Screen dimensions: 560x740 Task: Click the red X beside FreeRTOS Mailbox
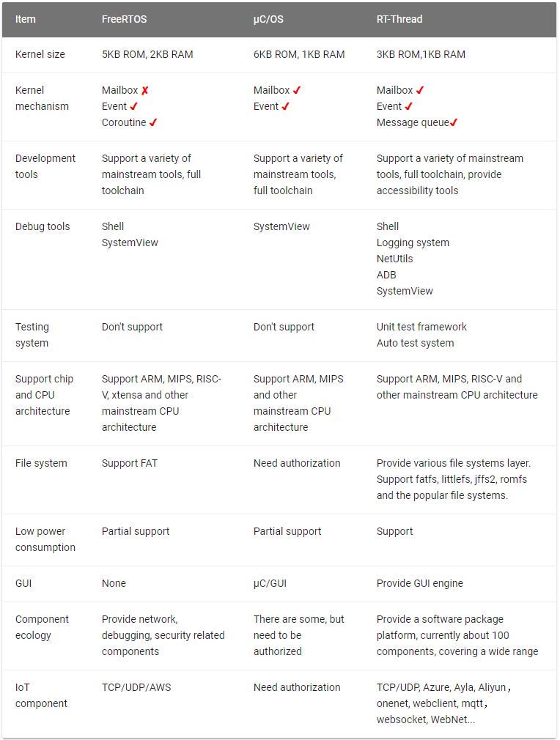tap(145, 90)
